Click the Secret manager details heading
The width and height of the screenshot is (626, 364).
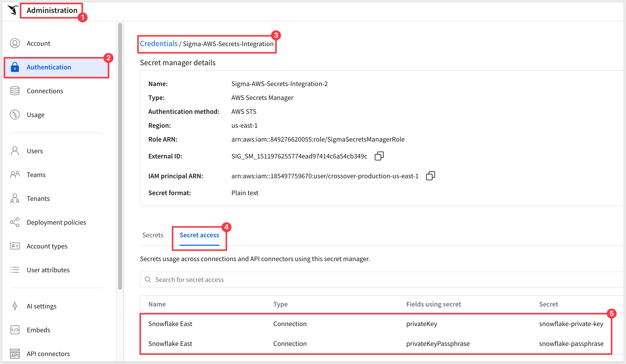[178, 62]
